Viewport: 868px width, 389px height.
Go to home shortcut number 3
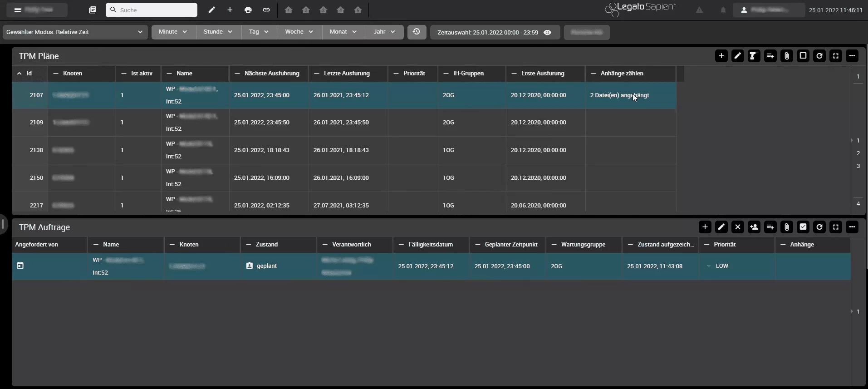(x=323, y=10)
